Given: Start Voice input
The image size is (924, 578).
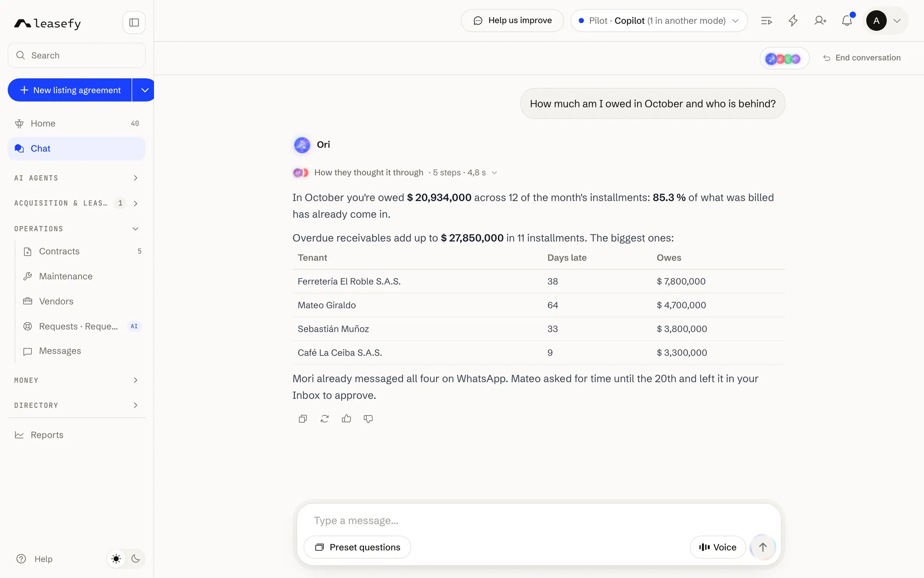Looking at the screenshot, I should (x=718, y=547).
